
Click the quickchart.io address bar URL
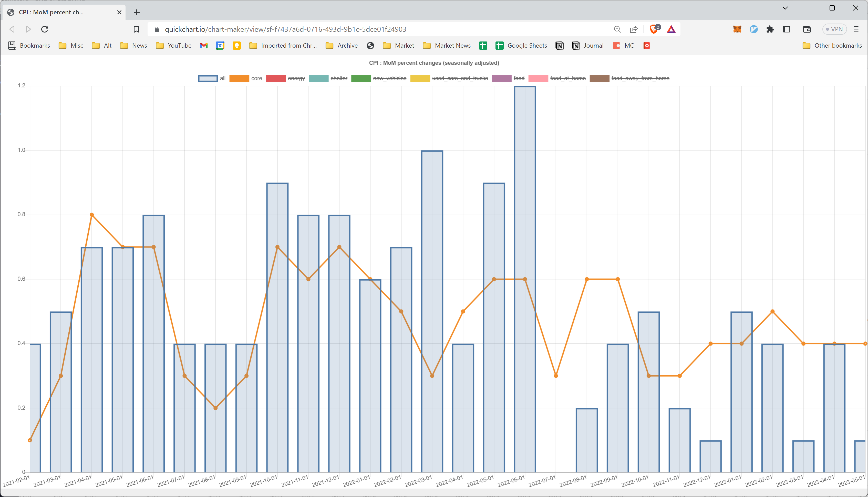coord(285,29)
